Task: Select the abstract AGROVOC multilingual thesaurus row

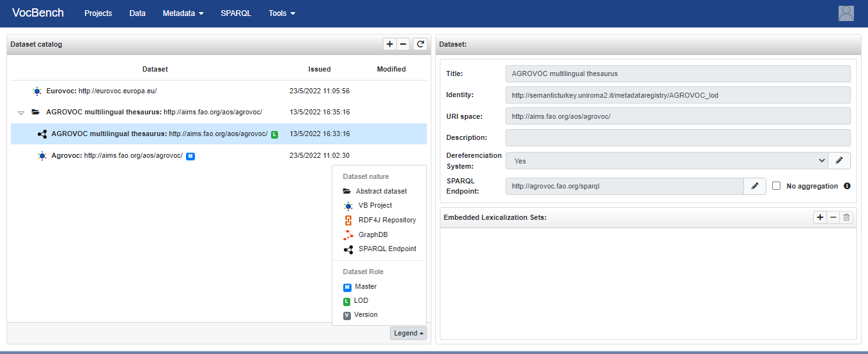Action: (x=219, y=112)
